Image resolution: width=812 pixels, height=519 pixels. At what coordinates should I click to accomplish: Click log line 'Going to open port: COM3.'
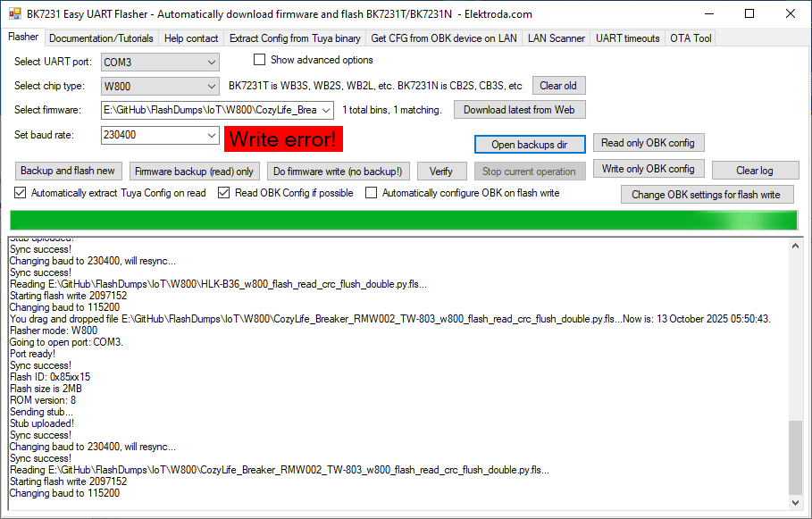[x=66, y=342]
